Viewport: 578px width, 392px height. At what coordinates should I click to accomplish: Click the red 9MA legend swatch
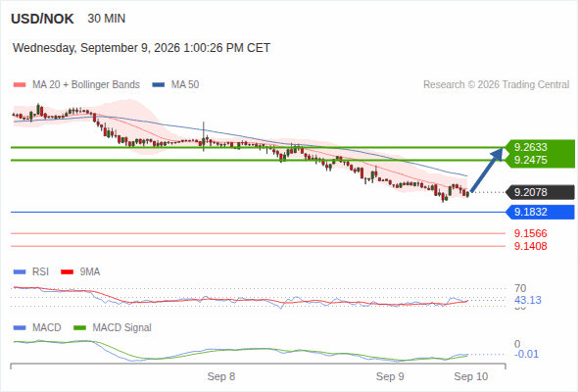(67, 272)
